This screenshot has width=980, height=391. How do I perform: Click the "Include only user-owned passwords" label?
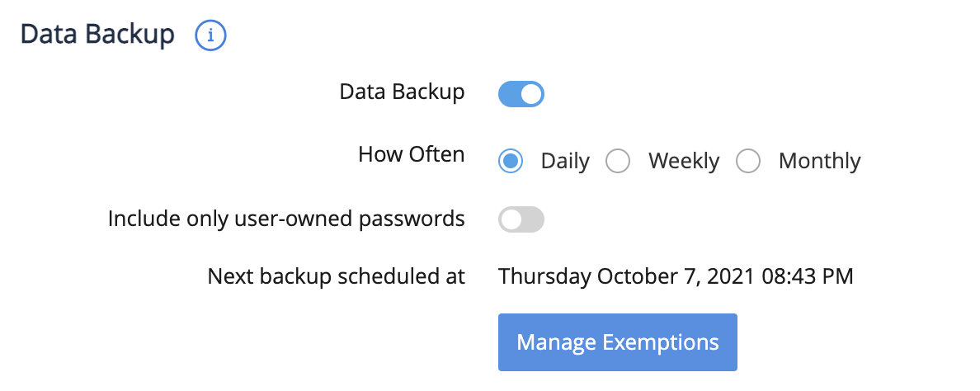coord(286,219)
